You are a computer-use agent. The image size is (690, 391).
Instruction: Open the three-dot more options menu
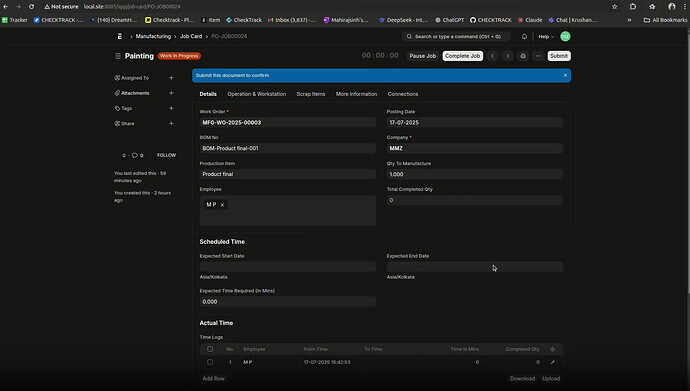tap(538, 56)
